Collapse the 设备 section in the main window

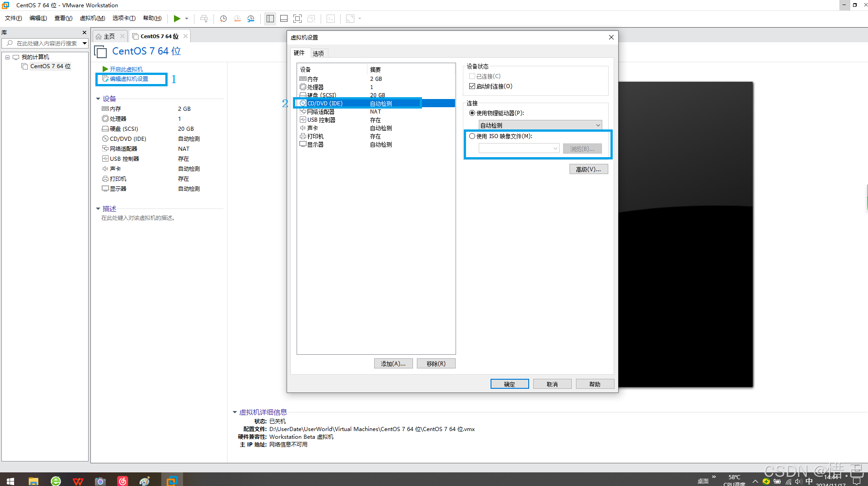[x=98, y=99]
